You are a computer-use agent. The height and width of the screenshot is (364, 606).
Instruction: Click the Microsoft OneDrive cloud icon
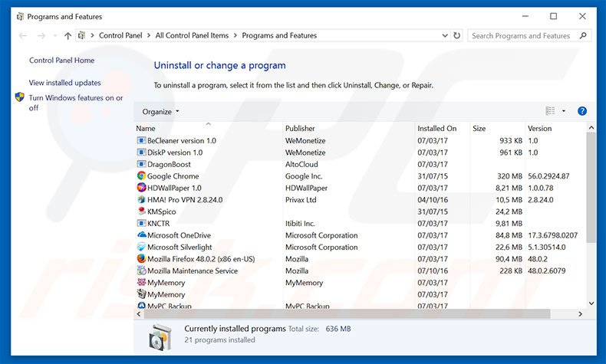[141, 234]
